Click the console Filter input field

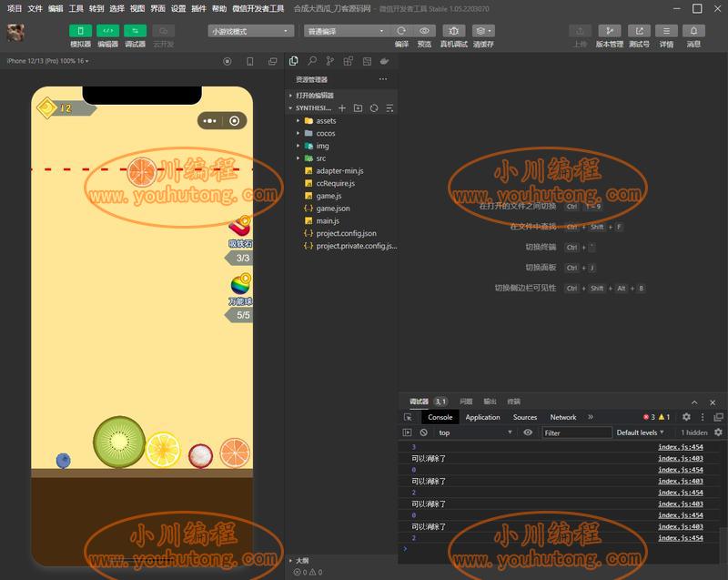pyautogui.click(x=577, y=432)
